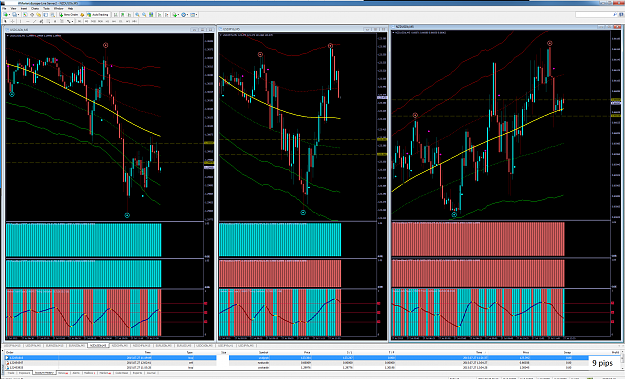The width and height of the screenshot is (625, 379).
Task: Set timeframe to M1
Action: click(79, 22)
